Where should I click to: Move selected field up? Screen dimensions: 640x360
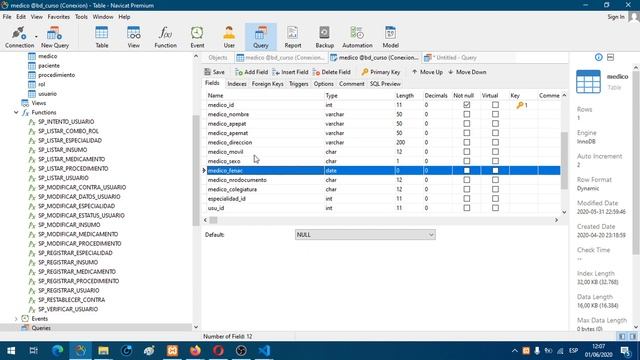coord(427,72)
